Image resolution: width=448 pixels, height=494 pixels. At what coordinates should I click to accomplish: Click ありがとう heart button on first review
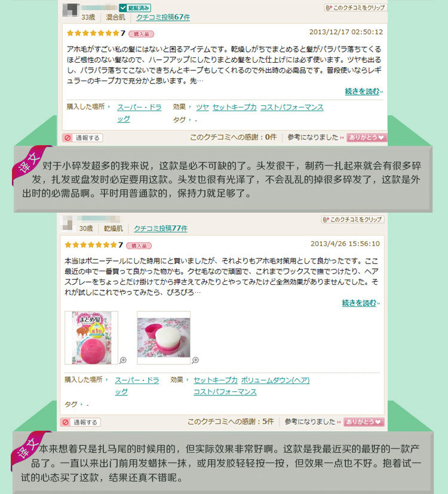coord(367,137)
